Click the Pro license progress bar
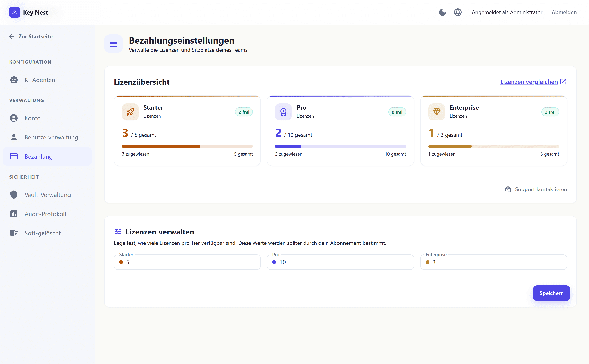The width and height of the screenshot is (589, 364). point(340,146)
